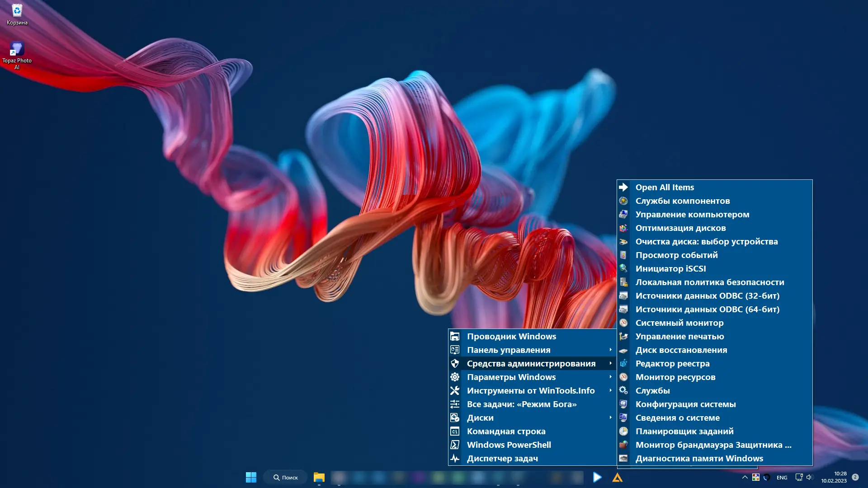The image size is (868, 488).
Task: Select Командная строка menu entry
Action: 506,431
